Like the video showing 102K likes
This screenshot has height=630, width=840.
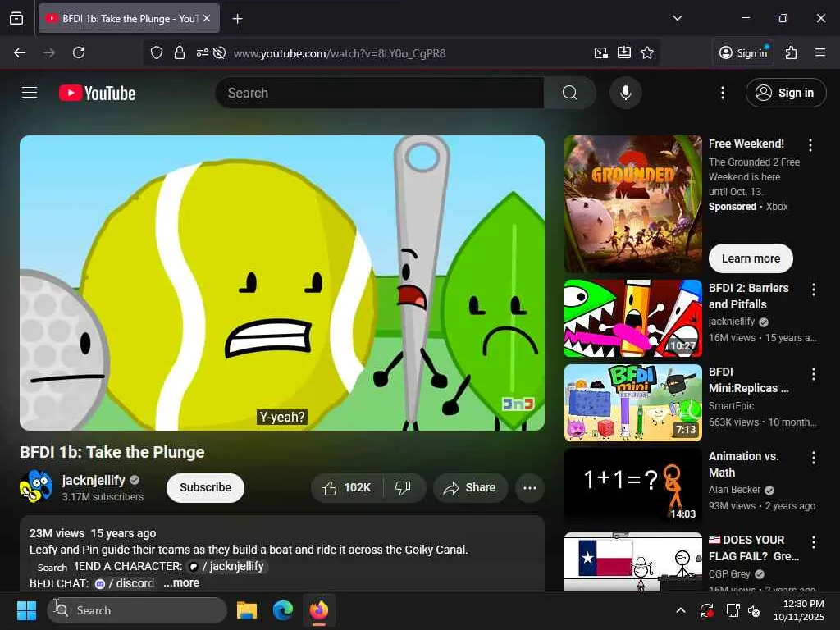(x=347, y=487)
